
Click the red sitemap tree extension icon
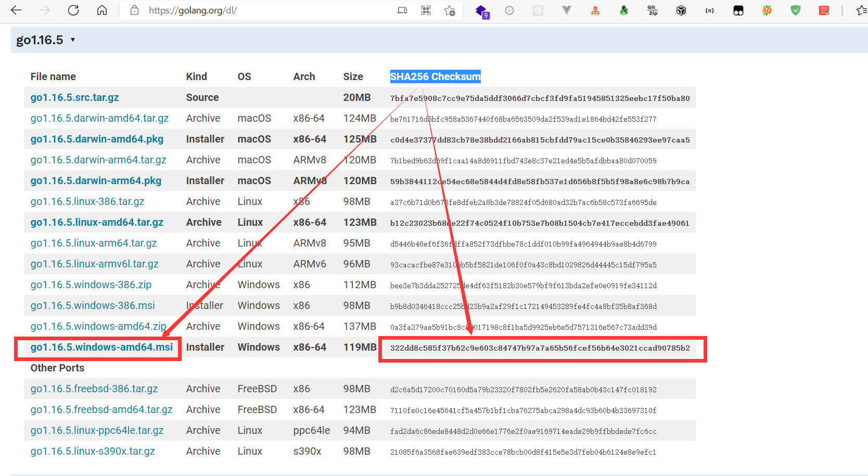coord(595,10)
